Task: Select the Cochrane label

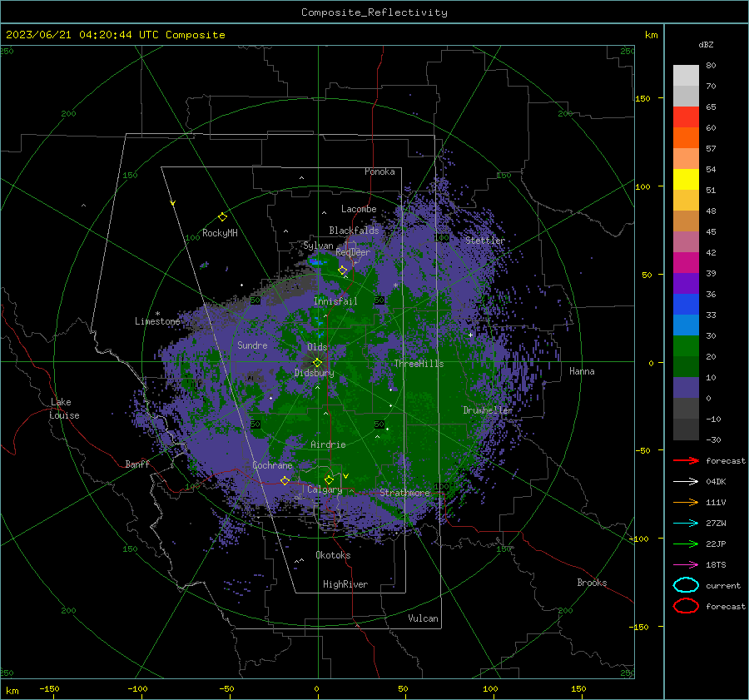Action: pyautogui.click(x=272, y=465)
